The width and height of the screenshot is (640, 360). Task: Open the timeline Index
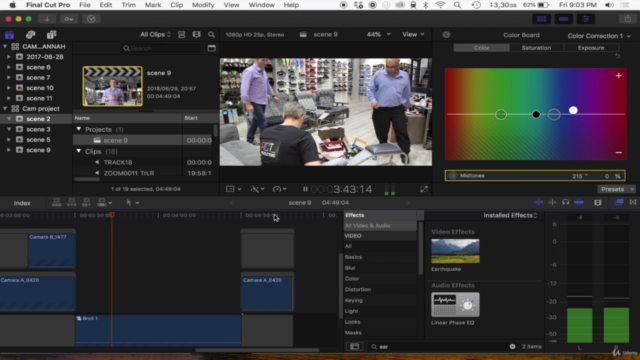(x=22, y=203)
